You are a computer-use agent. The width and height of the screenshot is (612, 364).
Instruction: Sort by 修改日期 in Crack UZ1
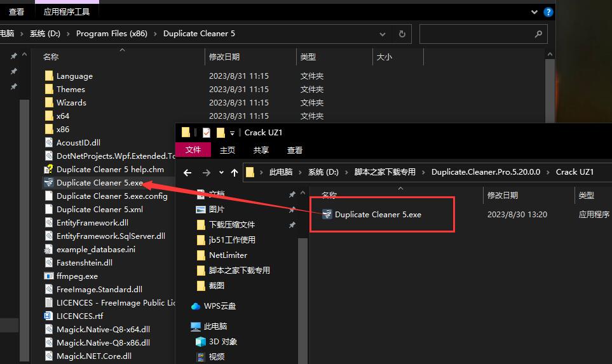coord(503,196)
